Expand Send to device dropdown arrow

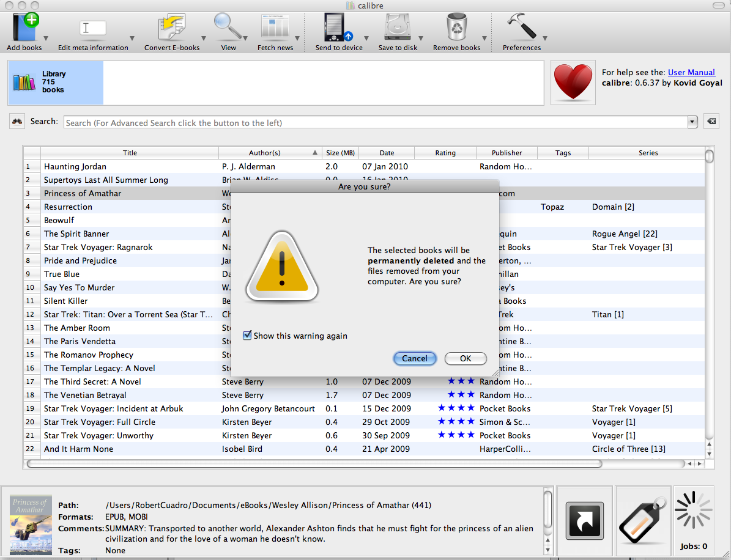tap(366, 39)
